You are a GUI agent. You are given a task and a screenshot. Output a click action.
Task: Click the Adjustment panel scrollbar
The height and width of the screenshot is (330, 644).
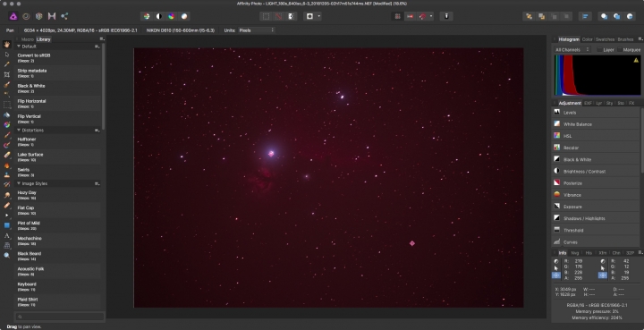(642, 140)
